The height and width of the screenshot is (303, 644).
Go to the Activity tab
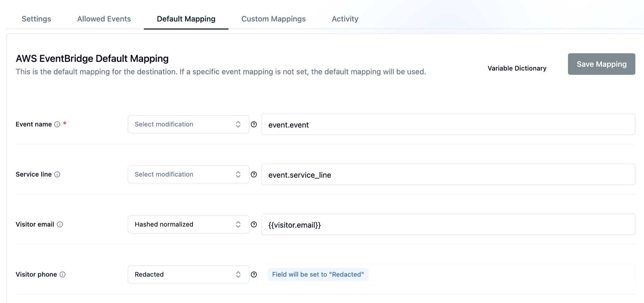(345, 19)
